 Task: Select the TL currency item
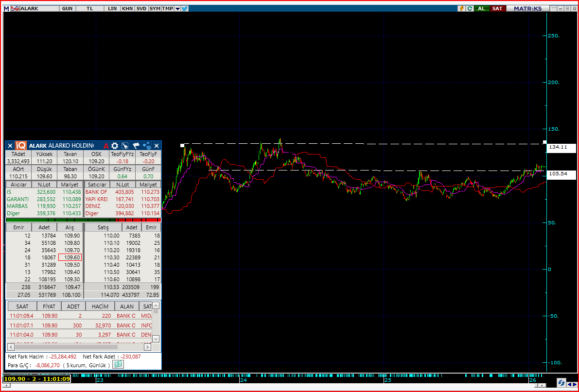(x=90, y=8)
